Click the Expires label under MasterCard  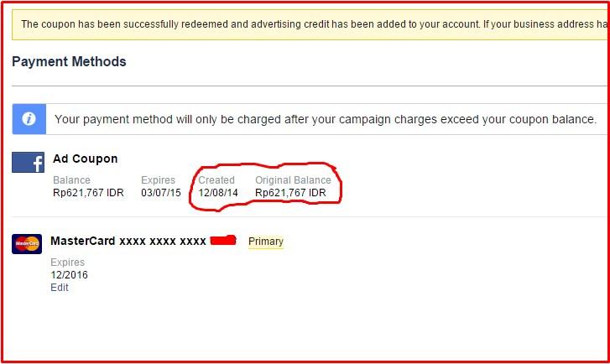67,263
